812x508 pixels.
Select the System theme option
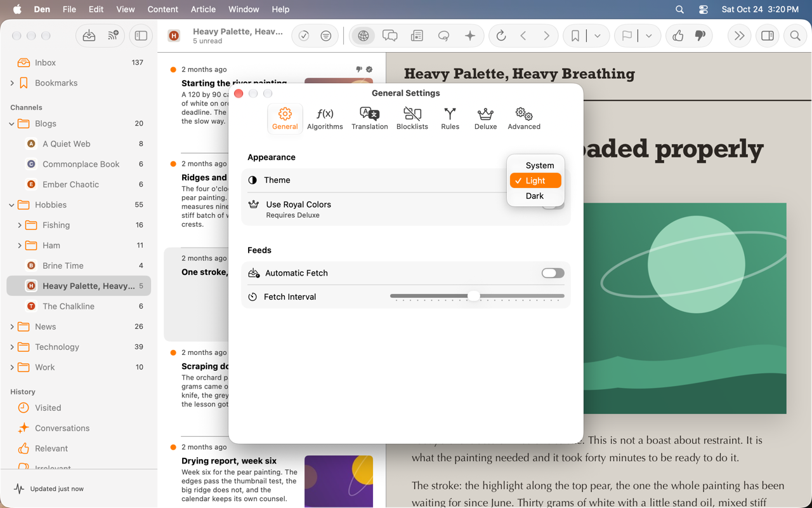(x=535, y=166)
